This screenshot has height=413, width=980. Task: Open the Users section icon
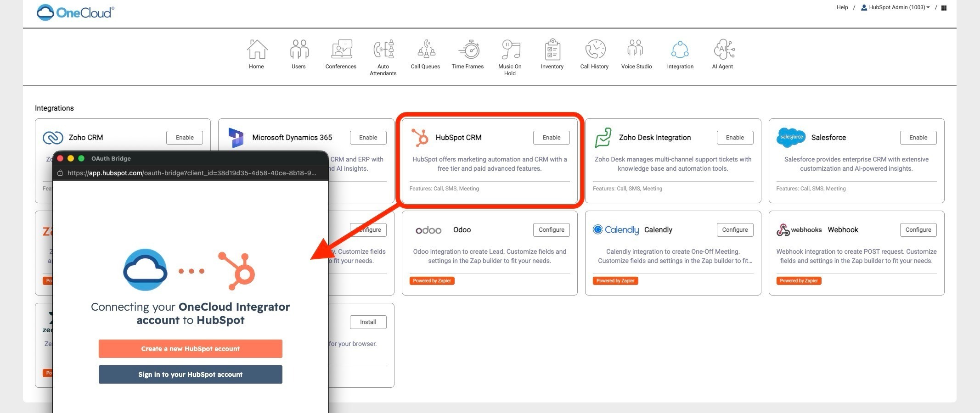tap(299, 50)
